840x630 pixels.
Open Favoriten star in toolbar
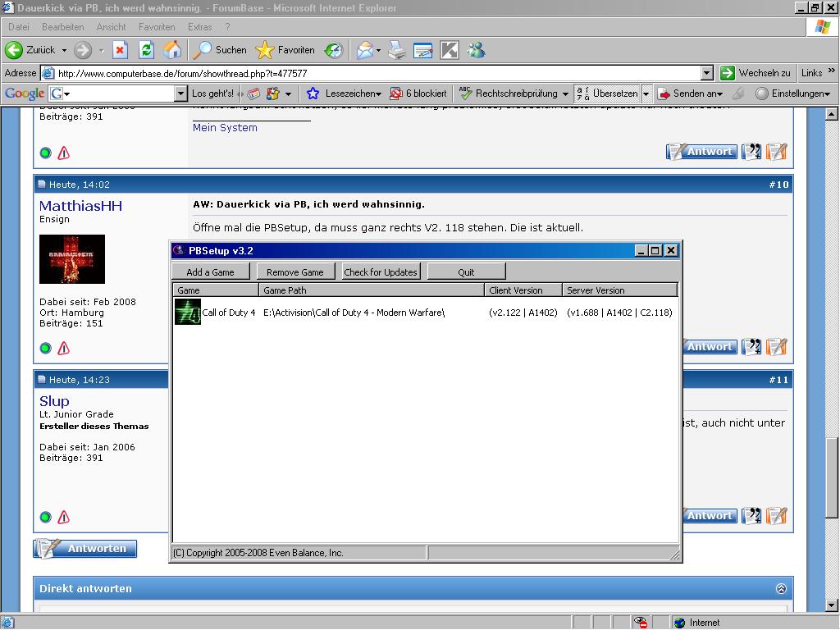tap(285, 50)
